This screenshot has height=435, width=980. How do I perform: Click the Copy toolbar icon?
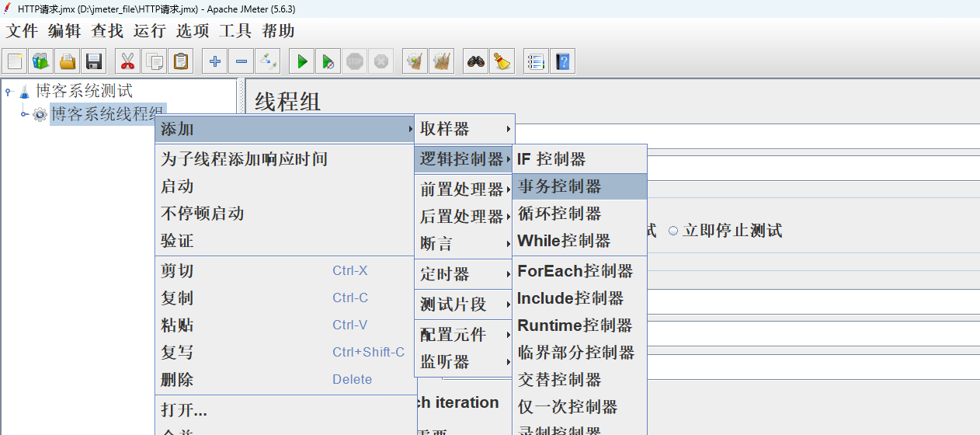pos(155,61)
